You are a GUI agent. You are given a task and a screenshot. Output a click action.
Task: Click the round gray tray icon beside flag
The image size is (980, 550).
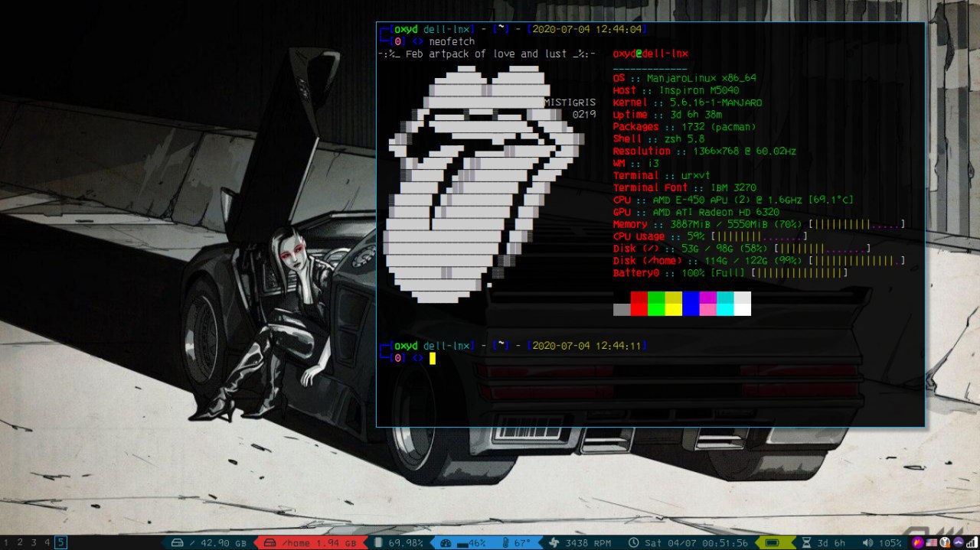(x=945, y=542)
